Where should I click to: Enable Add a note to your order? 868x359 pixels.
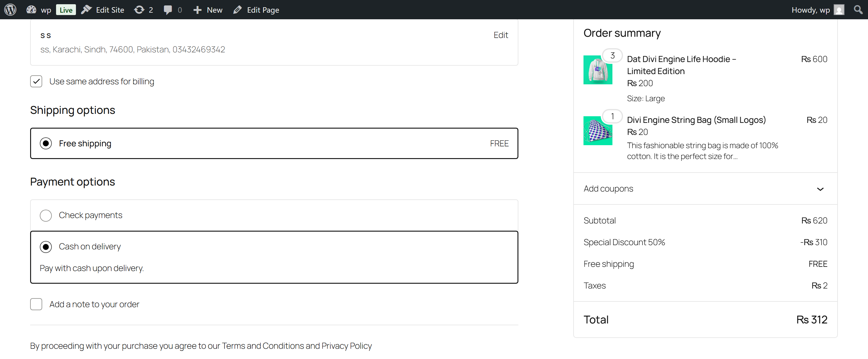coord(36,304)
